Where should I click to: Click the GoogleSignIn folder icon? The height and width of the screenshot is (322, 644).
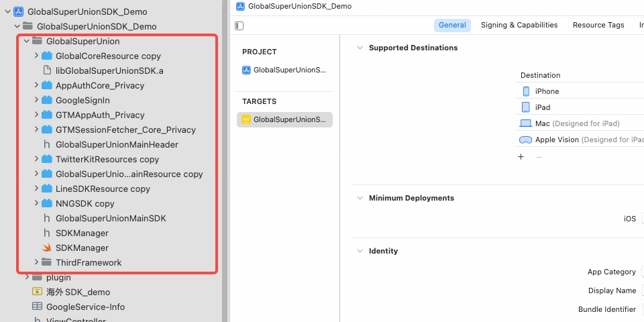pyautogui.click(x=47, y=100)
